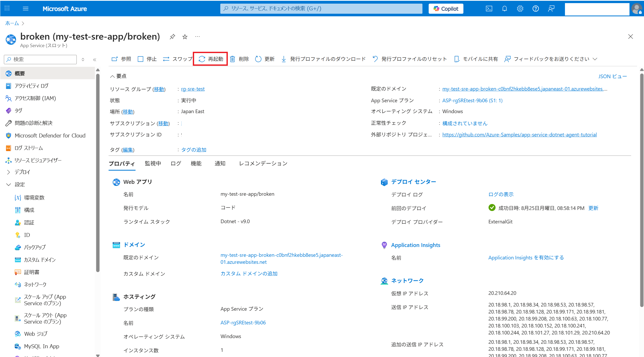Open the portal hamburger menu
The height and width of the screenshot is (357, 644).
coord(26,9)
